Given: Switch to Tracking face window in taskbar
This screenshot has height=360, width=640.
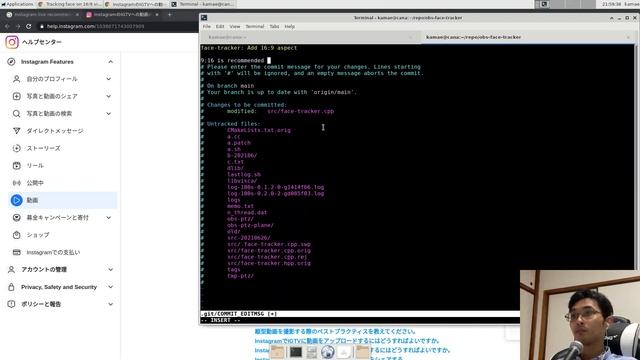Looking at the screenshot, I should 69,4.
